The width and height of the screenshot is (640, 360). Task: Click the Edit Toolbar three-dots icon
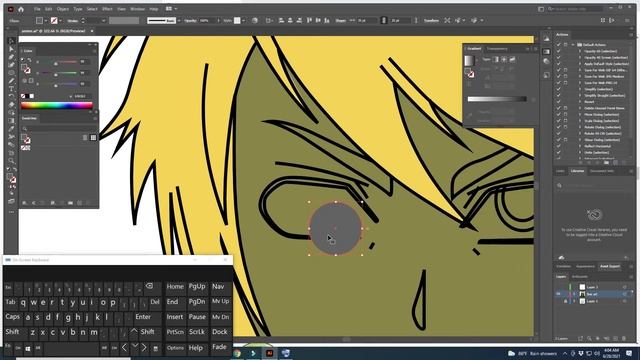[x=11, y=212]
